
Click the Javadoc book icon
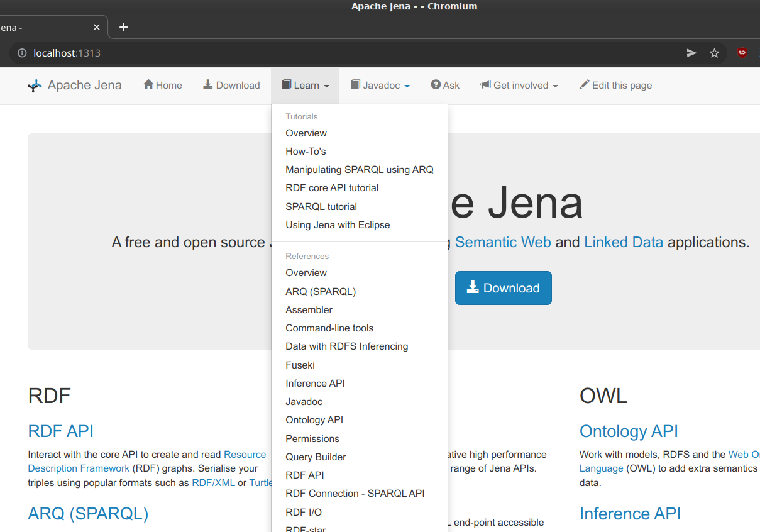(355, 85)
